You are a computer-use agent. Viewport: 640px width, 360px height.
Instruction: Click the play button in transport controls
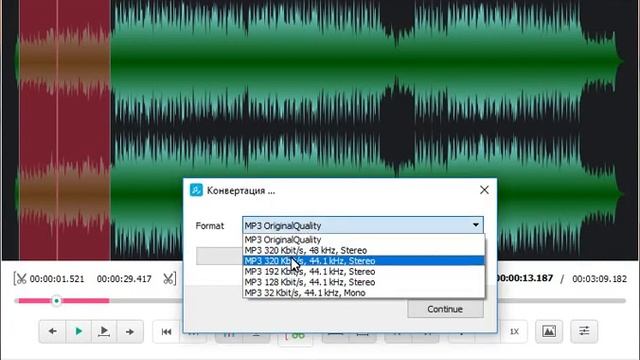pyautogui.click(x=78, y=331)
